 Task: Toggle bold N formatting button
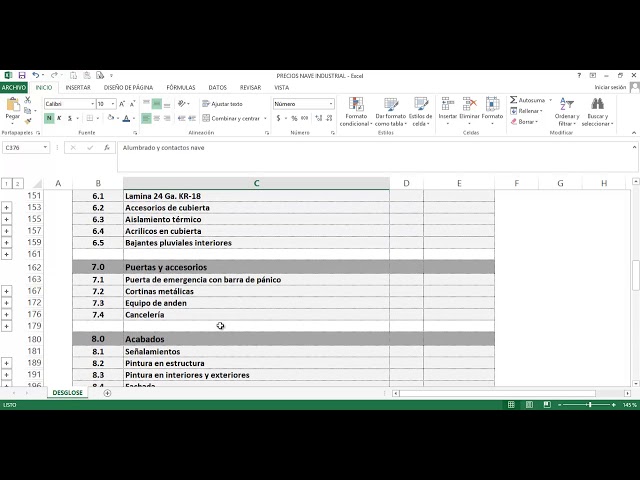(49, 118)
